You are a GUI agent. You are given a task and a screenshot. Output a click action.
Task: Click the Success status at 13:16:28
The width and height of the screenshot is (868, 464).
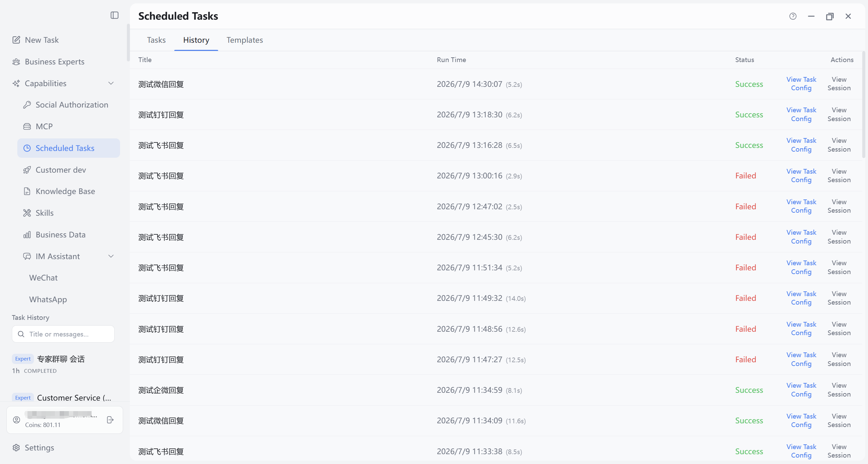click(x=749, y=145)
